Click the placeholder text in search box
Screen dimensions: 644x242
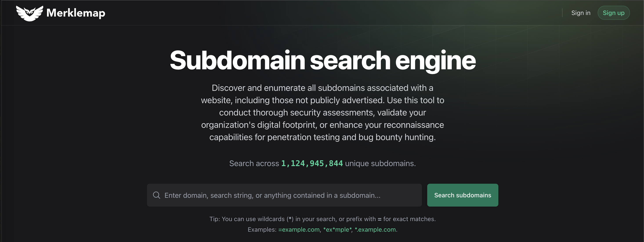click(272, 195)
